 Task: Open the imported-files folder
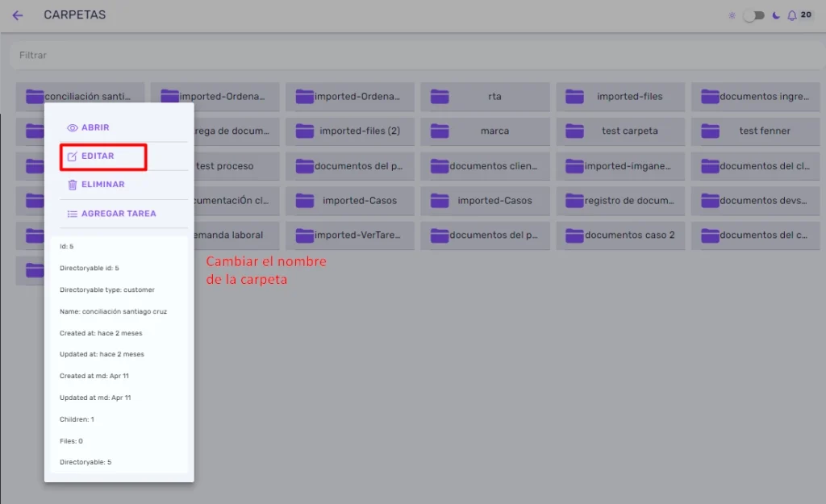click(x=620, y=97)
